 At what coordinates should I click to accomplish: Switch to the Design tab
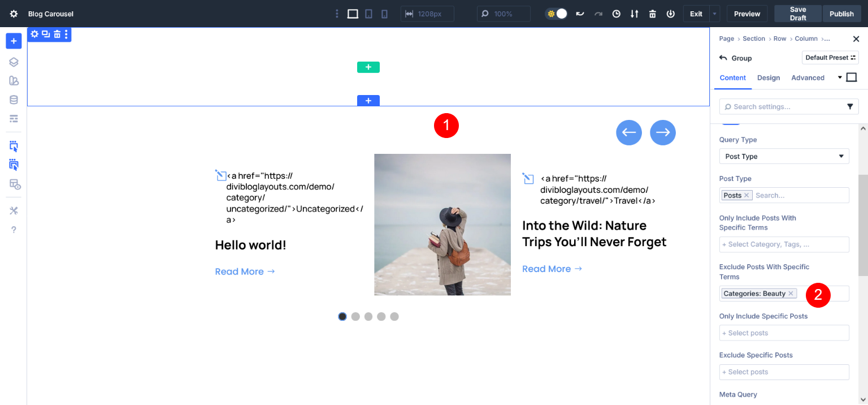[769, 77]
